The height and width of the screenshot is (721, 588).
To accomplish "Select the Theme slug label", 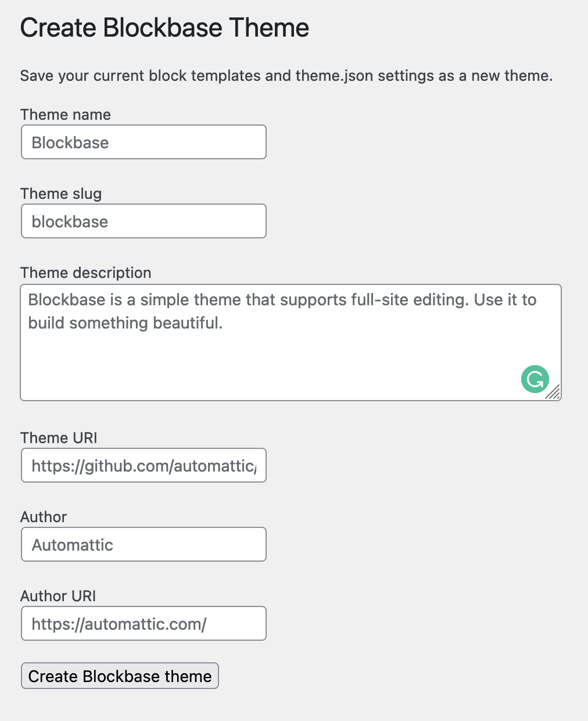I will point(60,194).
